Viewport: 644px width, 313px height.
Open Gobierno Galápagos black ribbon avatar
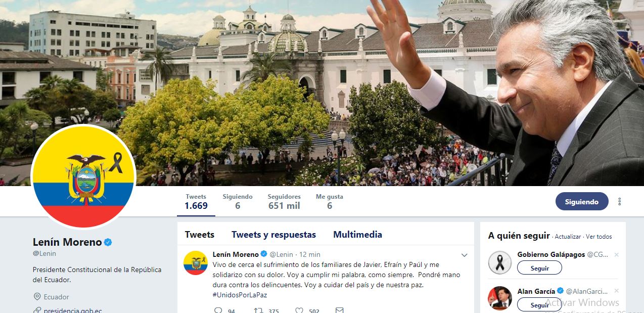[x=500, y=263]
